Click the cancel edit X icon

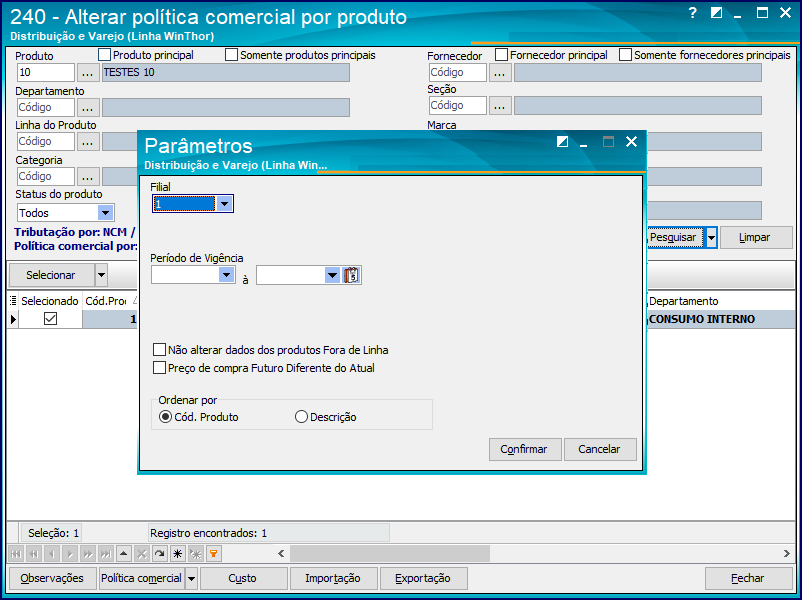point(142,554)
